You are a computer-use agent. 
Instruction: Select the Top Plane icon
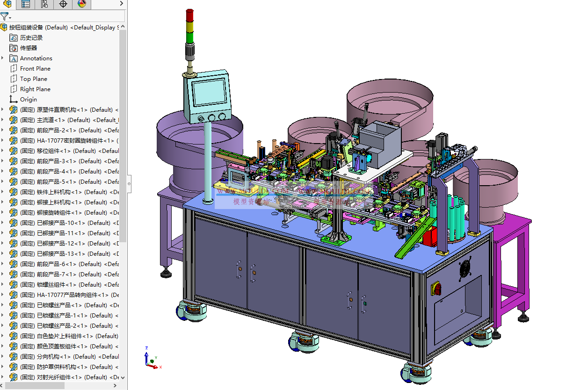point(14,79)
